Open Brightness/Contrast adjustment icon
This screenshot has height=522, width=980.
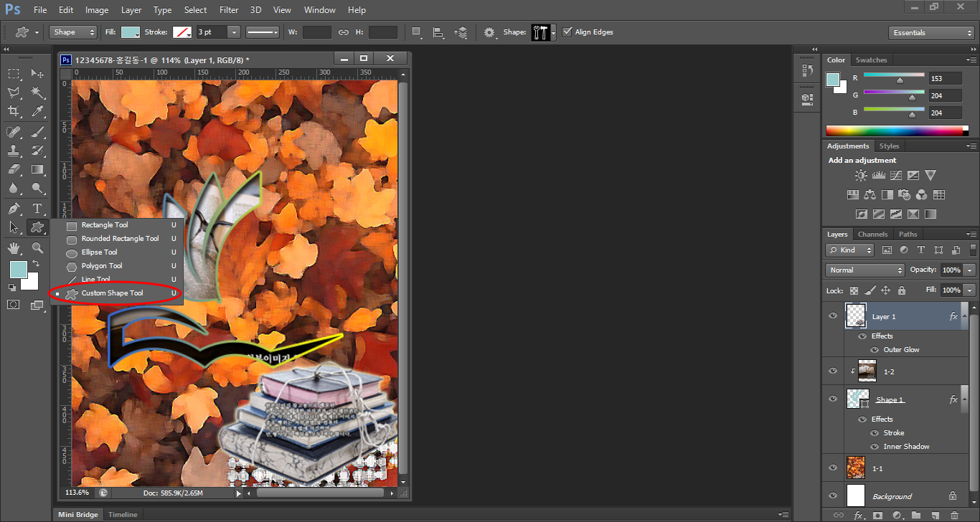click(861, 175)
